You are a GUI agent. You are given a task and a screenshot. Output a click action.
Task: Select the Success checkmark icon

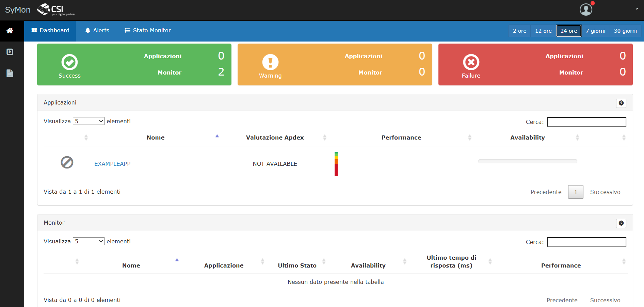click(69, 62)
